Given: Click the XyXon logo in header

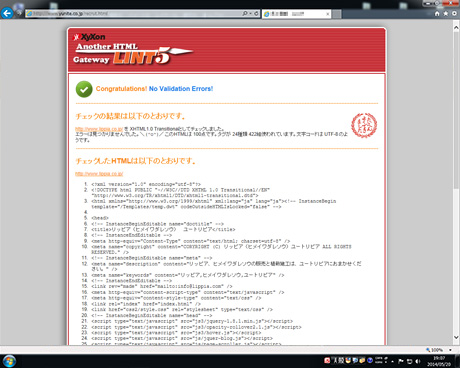Looking at the screenshot, I should 89,37.
